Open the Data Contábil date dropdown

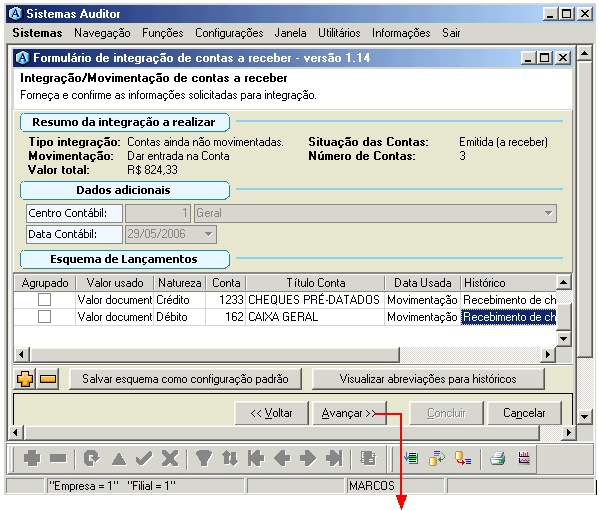[209, 234]
